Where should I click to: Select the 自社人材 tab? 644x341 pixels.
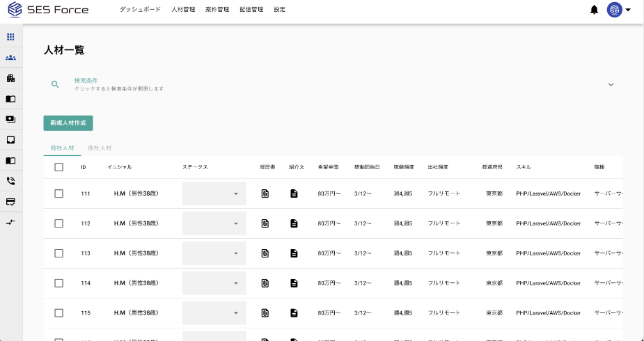pyautogui.click(x=62, y=148)
